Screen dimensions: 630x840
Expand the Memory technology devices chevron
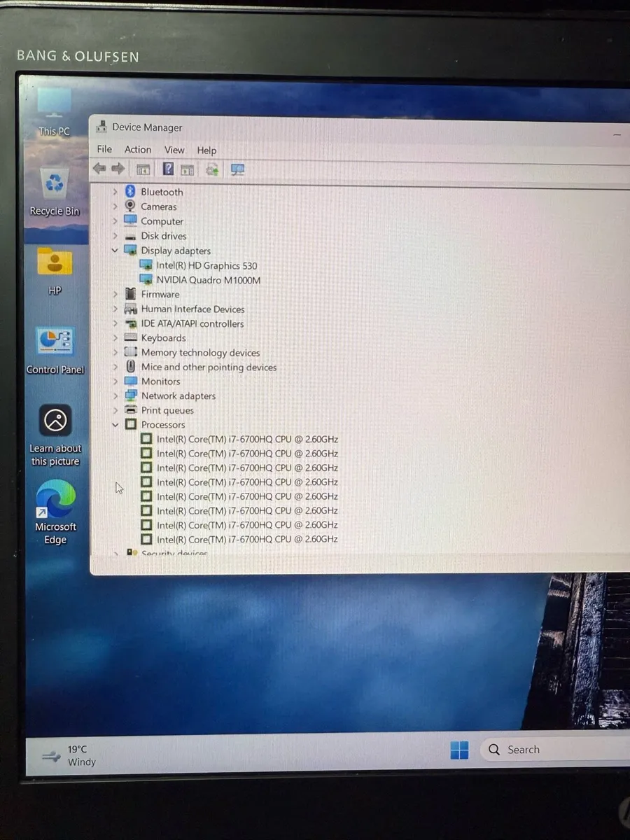pos(115,352)
